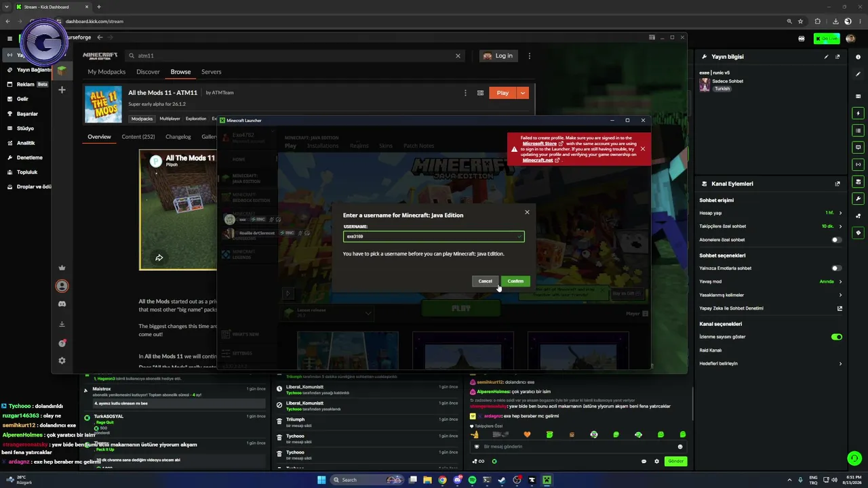The image size is (868, 488).
Task: Click the Go Live button
Action: click(827, 39)
